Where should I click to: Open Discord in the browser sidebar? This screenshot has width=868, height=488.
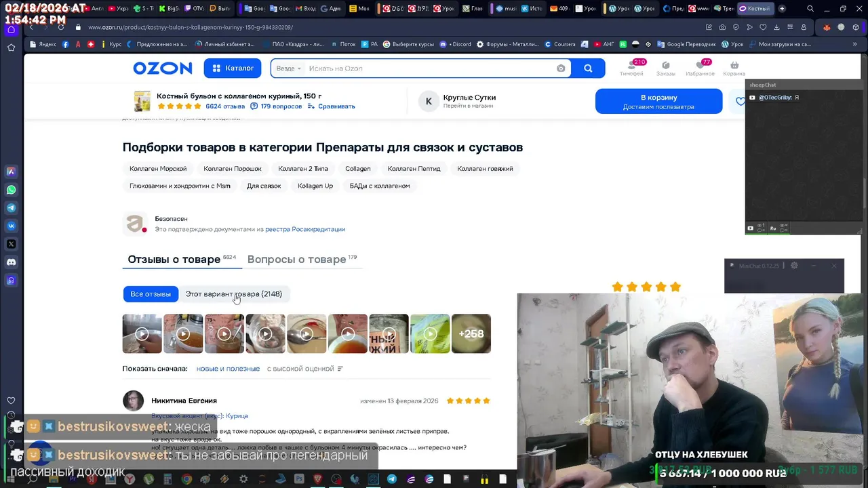pyautogui.click(x=11, y=262)
